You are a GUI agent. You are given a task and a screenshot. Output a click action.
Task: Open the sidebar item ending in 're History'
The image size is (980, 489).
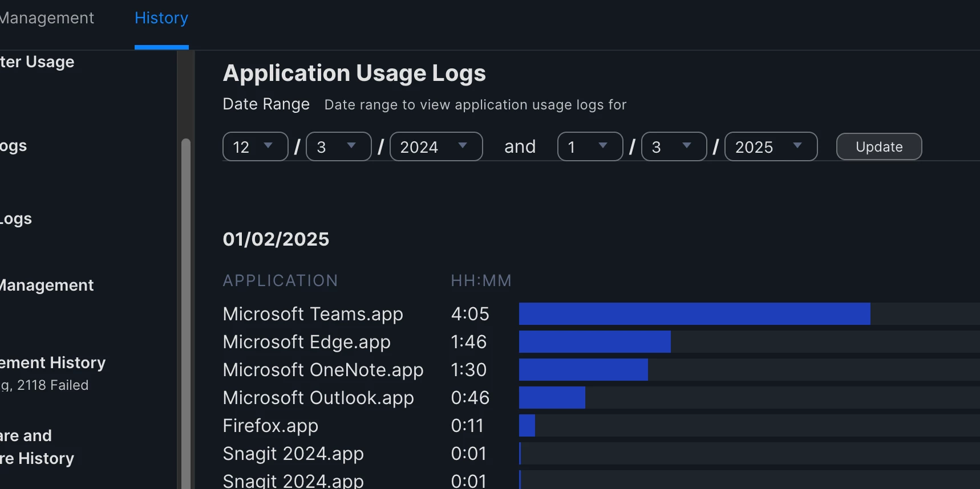(x=37, y=447)
